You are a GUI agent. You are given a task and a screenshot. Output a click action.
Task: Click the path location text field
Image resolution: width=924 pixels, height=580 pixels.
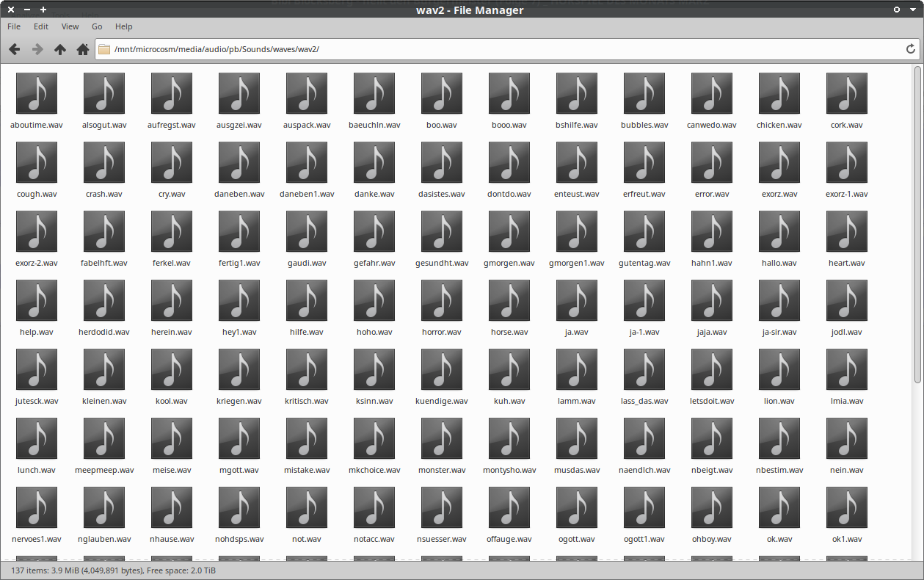coord(499,49)
